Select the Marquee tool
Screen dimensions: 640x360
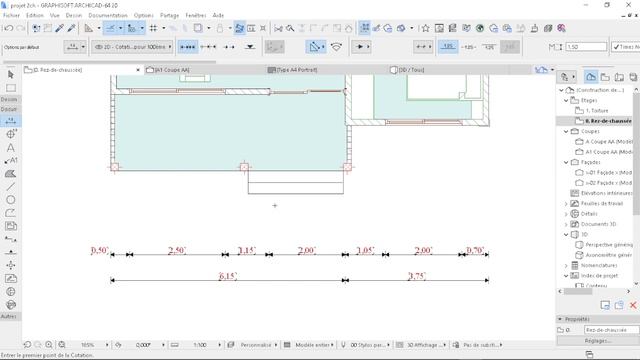pos(11,88)
